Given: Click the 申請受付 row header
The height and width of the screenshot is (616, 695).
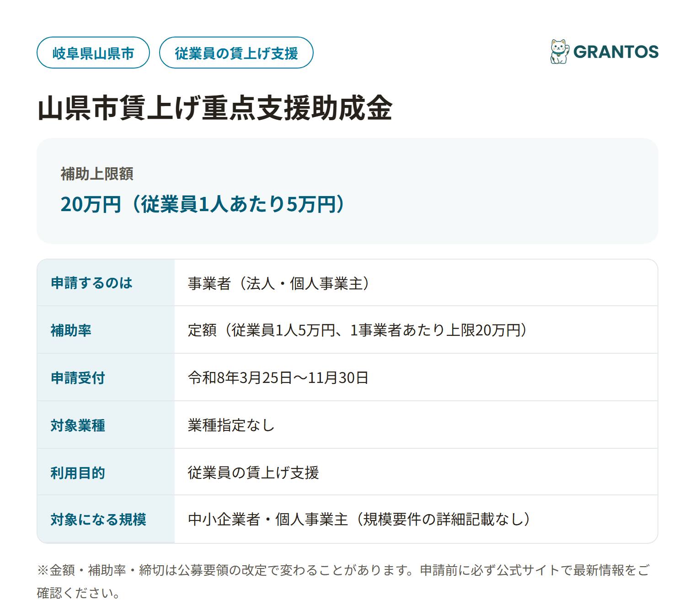Looking at the screenshot, I should [106, 377].
